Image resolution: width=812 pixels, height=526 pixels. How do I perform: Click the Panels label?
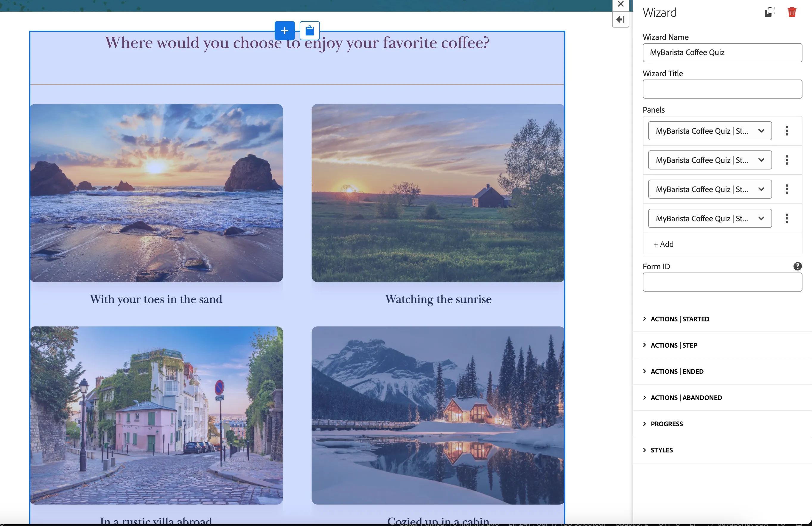pyautogui.click(x=654, y=110)
